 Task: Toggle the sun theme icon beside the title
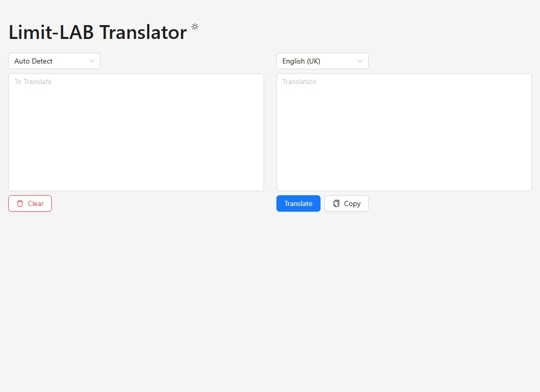195,27
